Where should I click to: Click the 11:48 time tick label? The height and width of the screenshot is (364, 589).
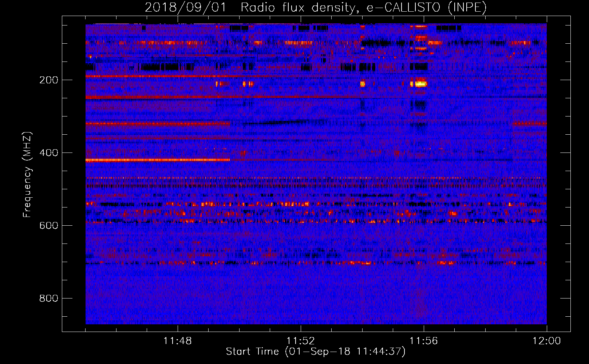click(178, 341)
